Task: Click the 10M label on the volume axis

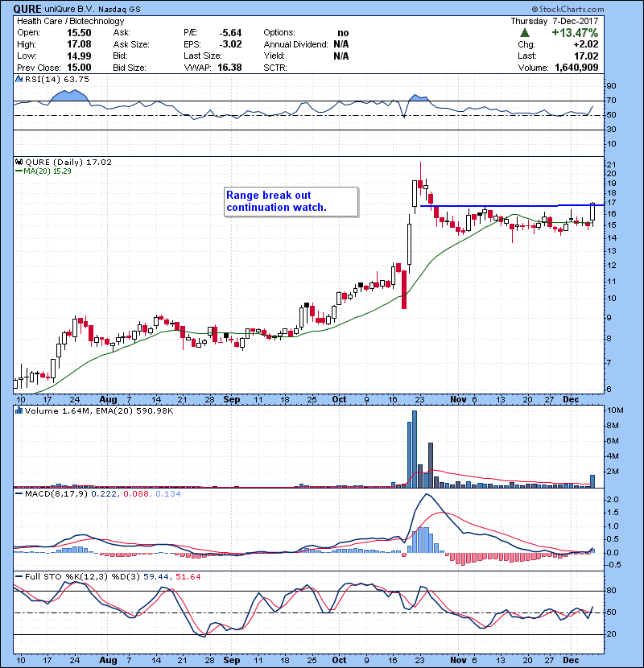Action: click(615, 410)
